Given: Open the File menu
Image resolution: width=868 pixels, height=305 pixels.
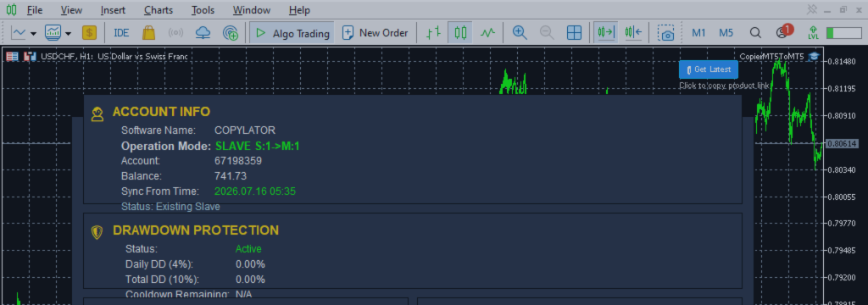Looking at the screenshot, I should coord(34,10).
